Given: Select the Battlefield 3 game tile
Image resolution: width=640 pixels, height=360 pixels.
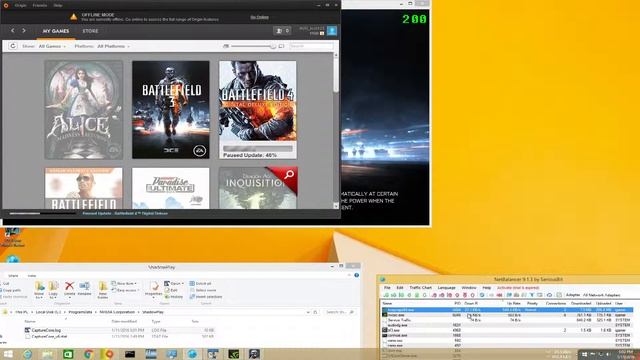Looking at the screenshot, I should pos(171,110).
